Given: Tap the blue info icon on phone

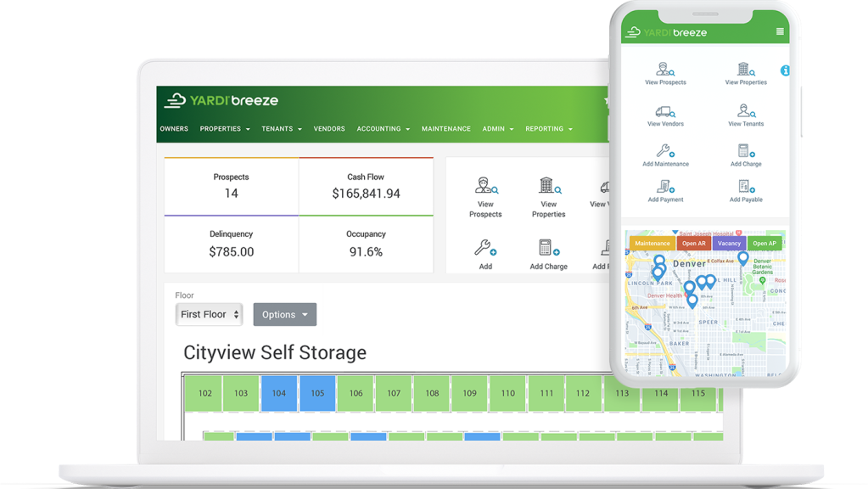Looking at the screenshot, I should [785, 70].
